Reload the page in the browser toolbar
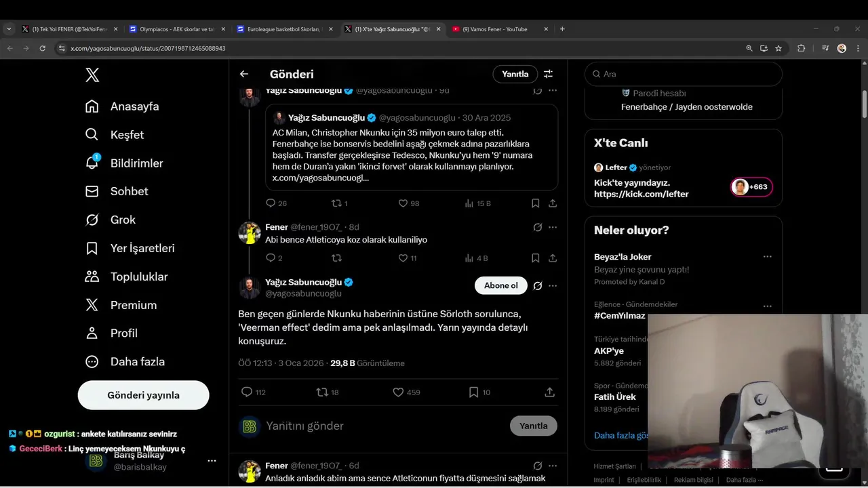The image size is (868, 488). [42, 48]
